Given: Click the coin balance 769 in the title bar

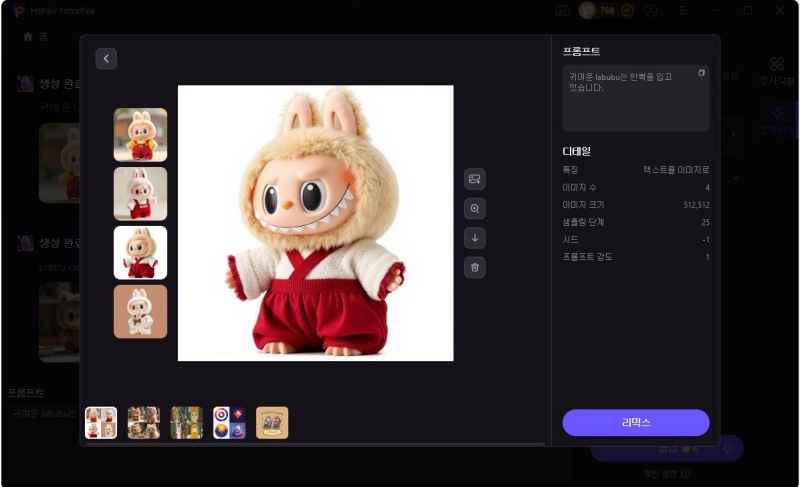Looking at the screenshot, I should pyautogui.click(x=607, y=11).
